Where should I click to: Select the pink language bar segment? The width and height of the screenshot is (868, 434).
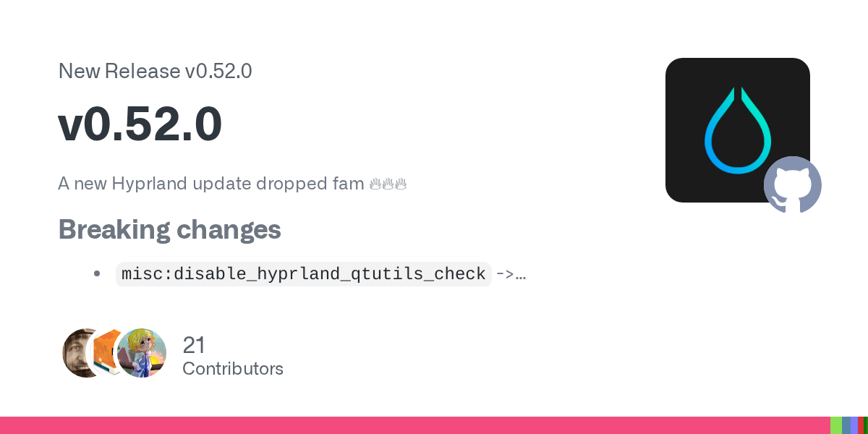[x=414, y=425]
